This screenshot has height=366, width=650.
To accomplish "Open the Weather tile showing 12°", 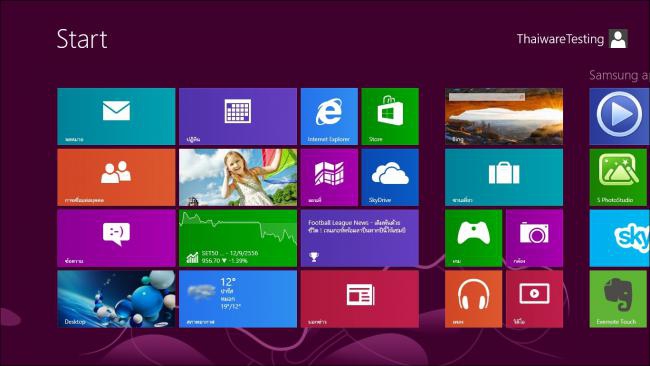I will (x=238, y=299).
